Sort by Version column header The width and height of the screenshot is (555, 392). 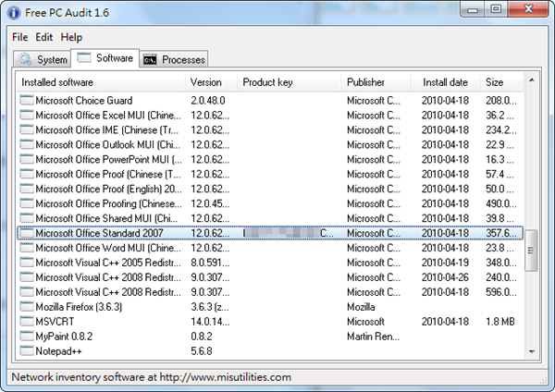click(211, 82)
